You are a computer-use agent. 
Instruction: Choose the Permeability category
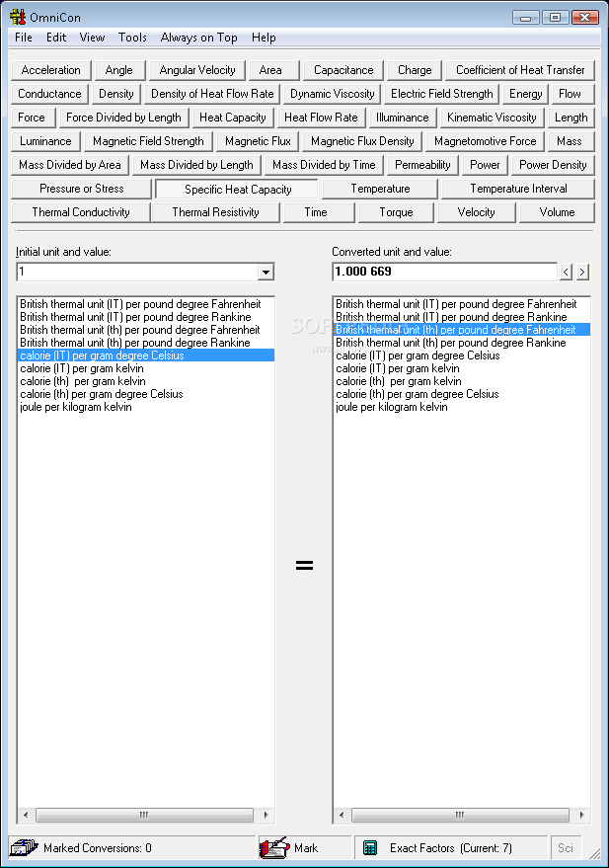pos(422,166)
